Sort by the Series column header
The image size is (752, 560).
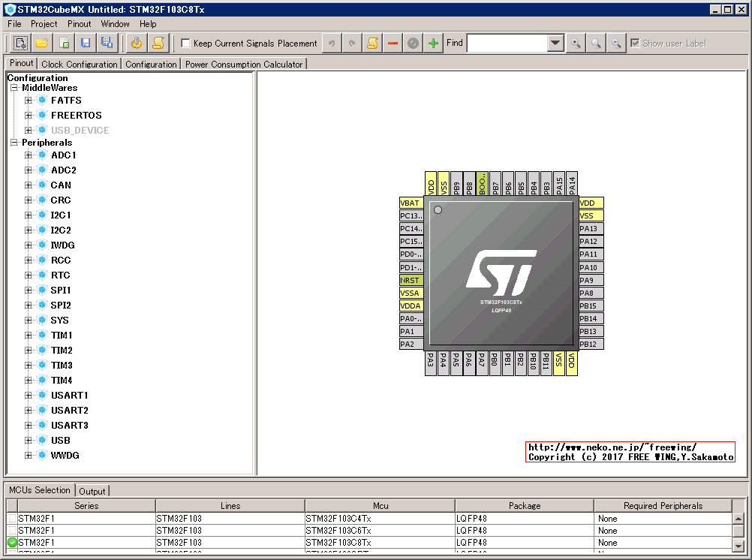[x=86, y=506]
